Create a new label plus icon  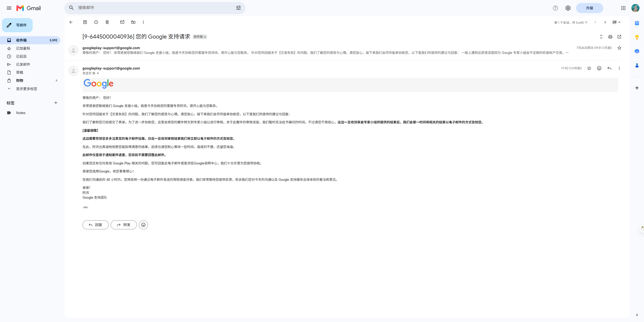pyautogui.click(x=56, y=103)
